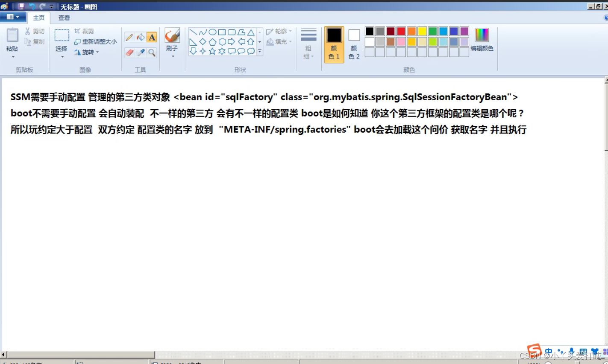Activate Color 1 (颜色 1) selector
This screenshot has width=608, height=364.
[334, 44]
